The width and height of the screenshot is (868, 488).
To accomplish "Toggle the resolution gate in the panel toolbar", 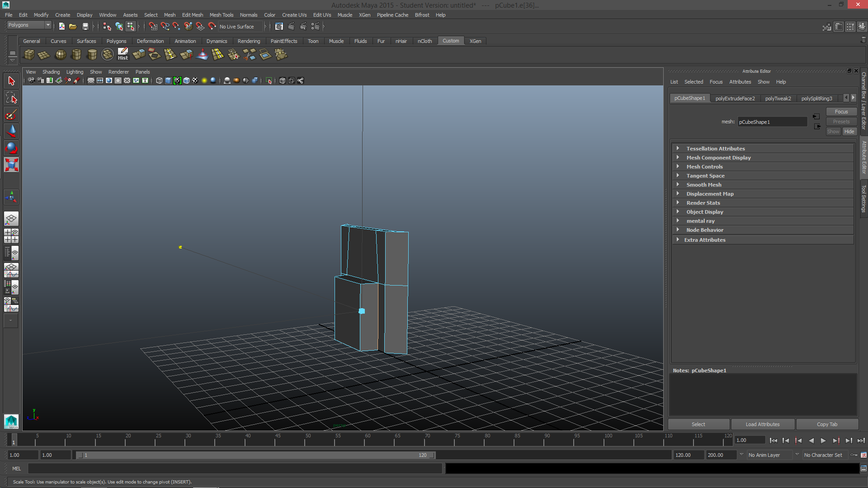I will pos(109,80).
